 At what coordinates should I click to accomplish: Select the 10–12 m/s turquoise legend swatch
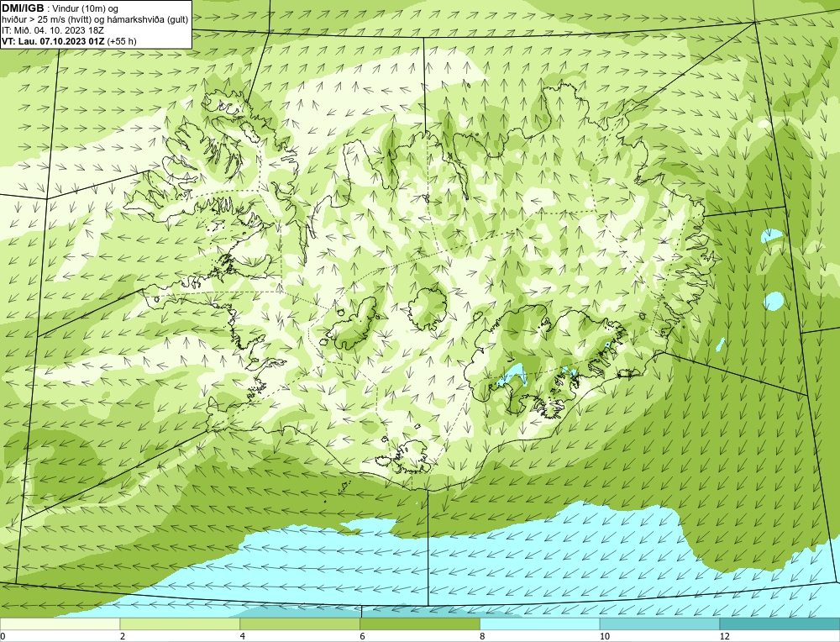(x=660, y=624)
